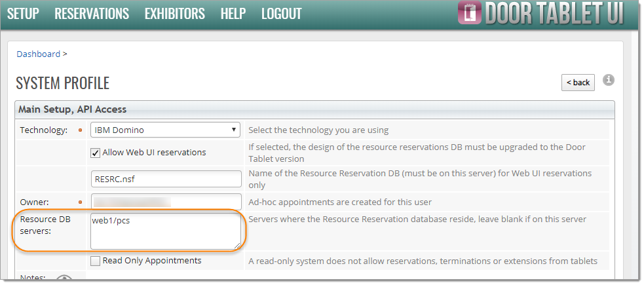Click LOGOUT in the top navigation
The image size is (644, 285).
(281, 14)
